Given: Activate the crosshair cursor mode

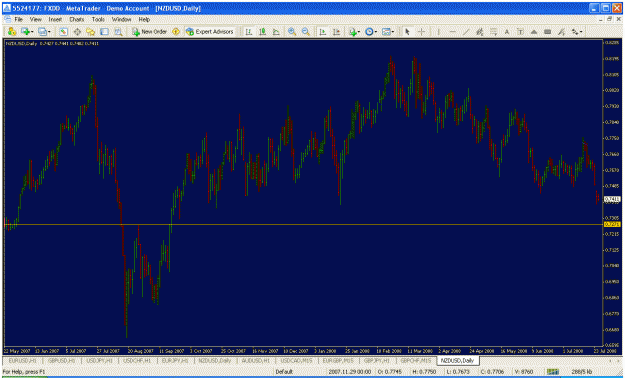Looking at the screenshot, I should (x=421, y=32).
